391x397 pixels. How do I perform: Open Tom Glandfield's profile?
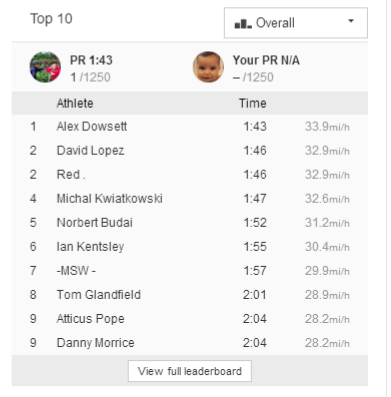pos(99,295)
